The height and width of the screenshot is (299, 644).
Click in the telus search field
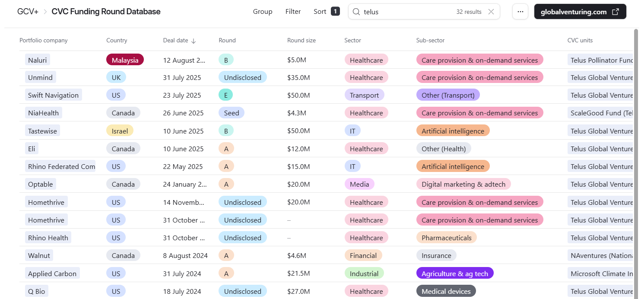tap(406, 12)
